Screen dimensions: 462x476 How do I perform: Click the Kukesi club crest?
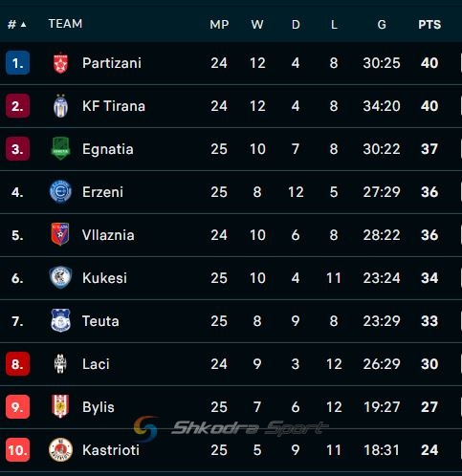point(60,277)
